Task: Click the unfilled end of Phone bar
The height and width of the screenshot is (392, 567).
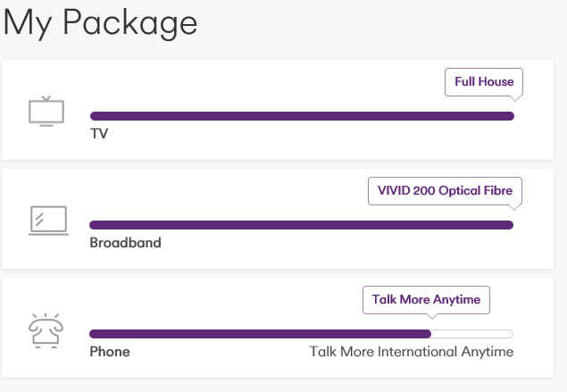Action: pos(472,334)
